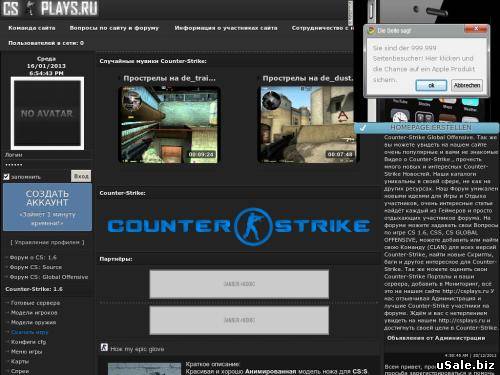The width and height of the screenshot is (500, 375).
Task: Select 'Случайные нубики Counter-Strike:' heading
Action: [x=153, y=61]
